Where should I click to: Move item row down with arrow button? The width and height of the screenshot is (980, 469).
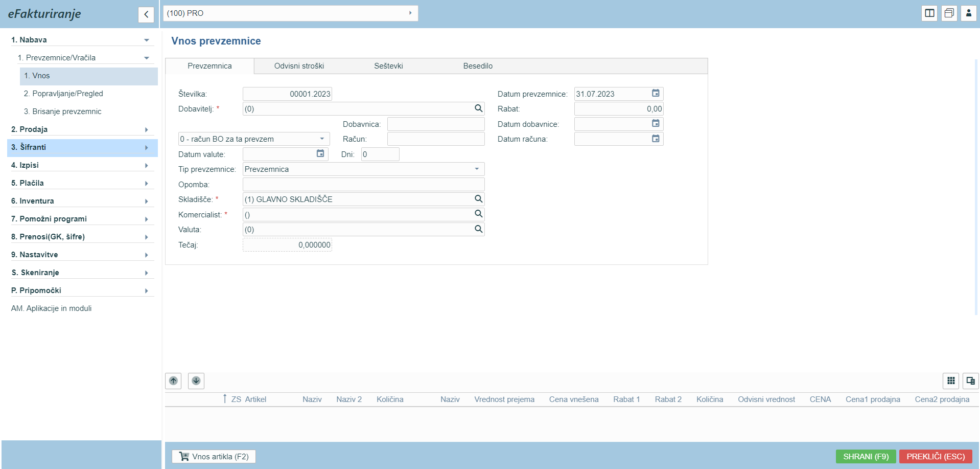click(x=196, y=381)
